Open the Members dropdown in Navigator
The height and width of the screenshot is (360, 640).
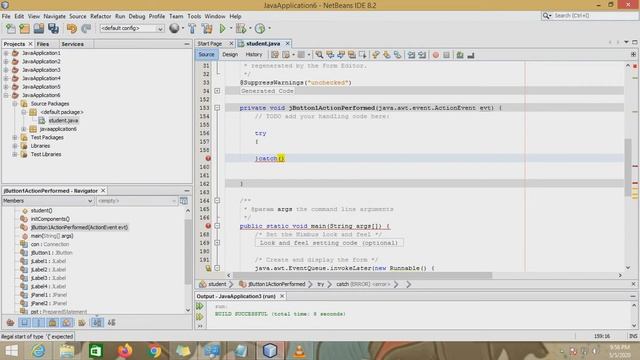point(48,201)
